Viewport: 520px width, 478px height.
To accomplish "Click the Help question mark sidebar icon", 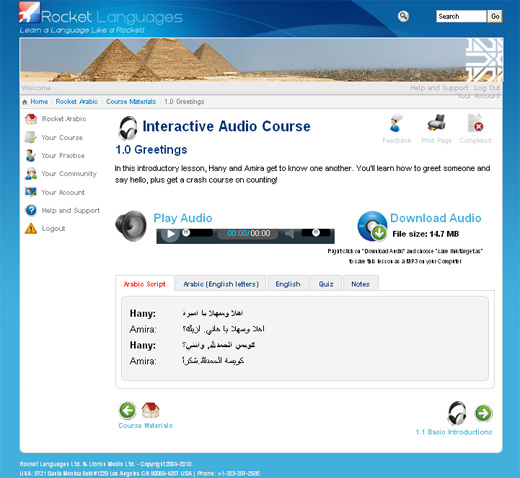I will click(x=31, y=210).
